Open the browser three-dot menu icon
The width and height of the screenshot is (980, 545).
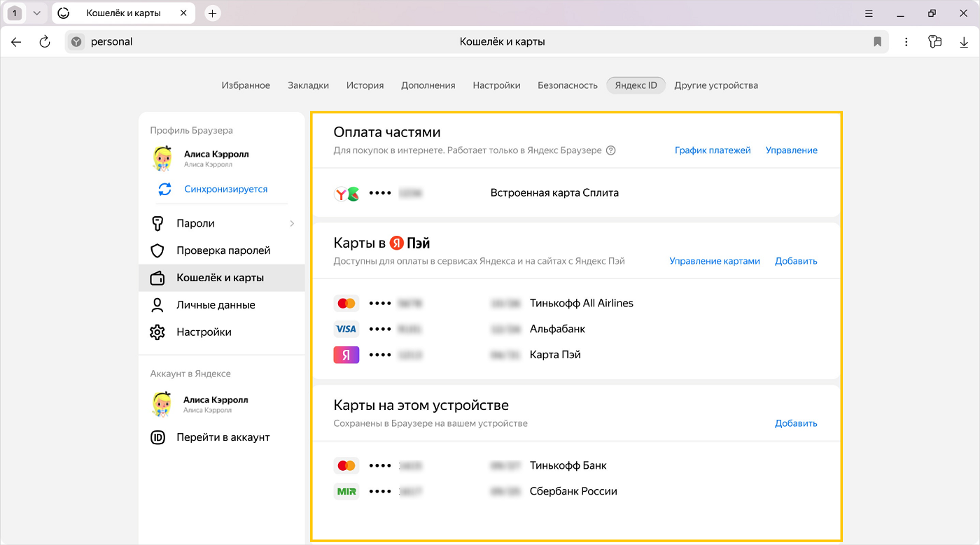click(x=906, y=42)
